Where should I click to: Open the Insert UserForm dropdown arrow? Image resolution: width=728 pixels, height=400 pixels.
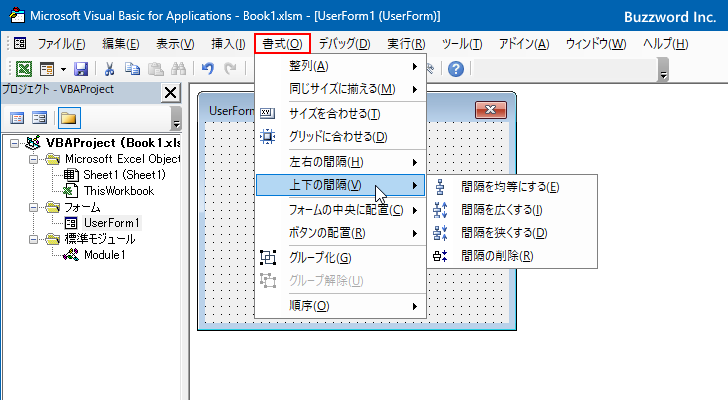63,70
